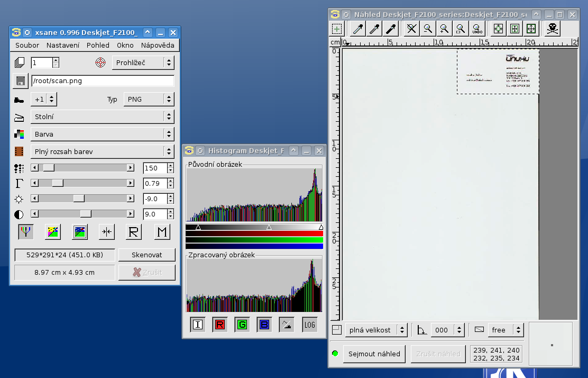The image size is (588, 378).
Task: Click the resolution slider handle
Action: pyautogui.click(x=49, y=168)
